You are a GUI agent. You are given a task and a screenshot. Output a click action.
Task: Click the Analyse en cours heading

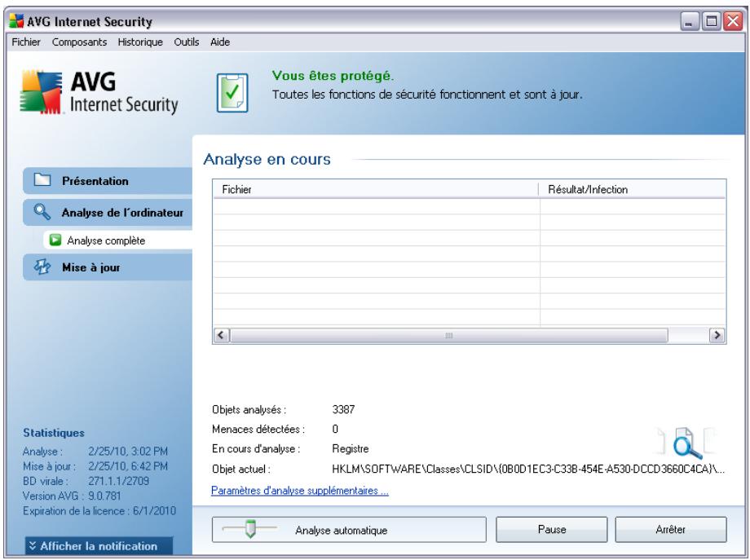coord(267,159)
